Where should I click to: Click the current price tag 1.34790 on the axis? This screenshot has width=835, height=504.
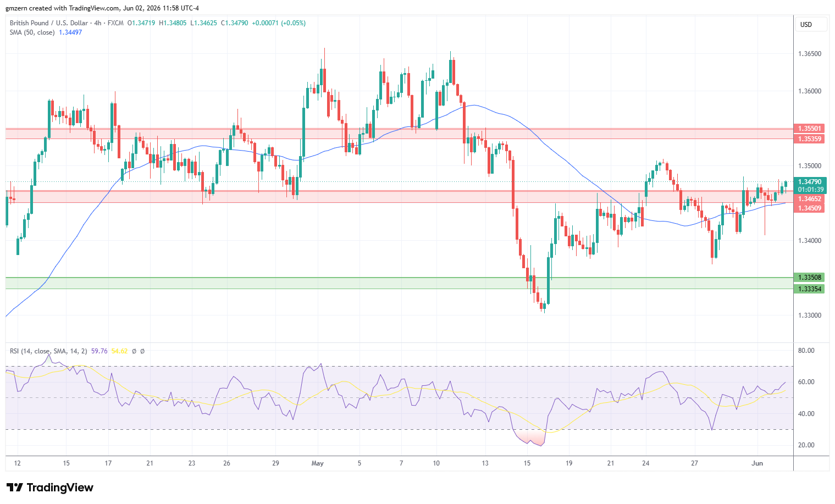[810, 182]
